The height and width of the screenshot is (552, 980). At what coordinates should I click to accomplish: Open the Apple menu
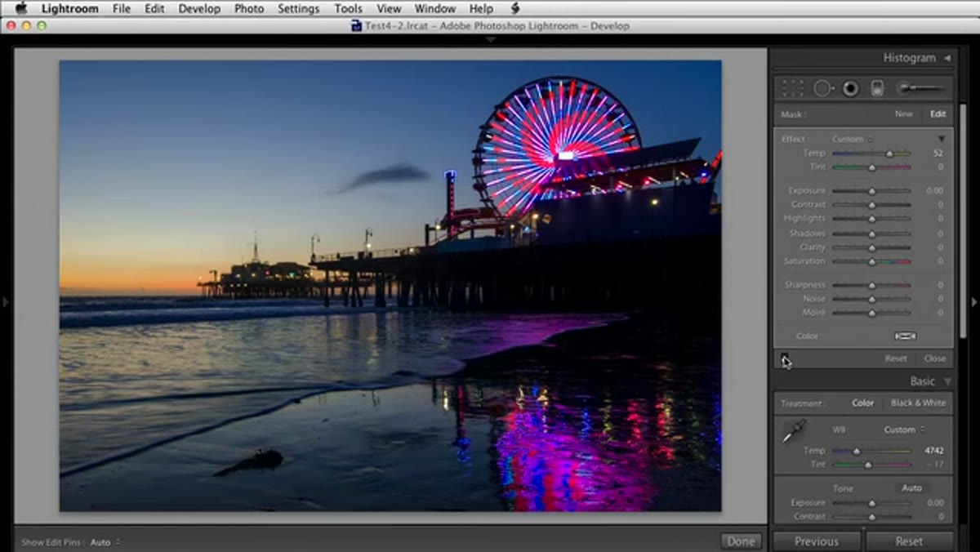pyautogui.click(x=21, y=8)
